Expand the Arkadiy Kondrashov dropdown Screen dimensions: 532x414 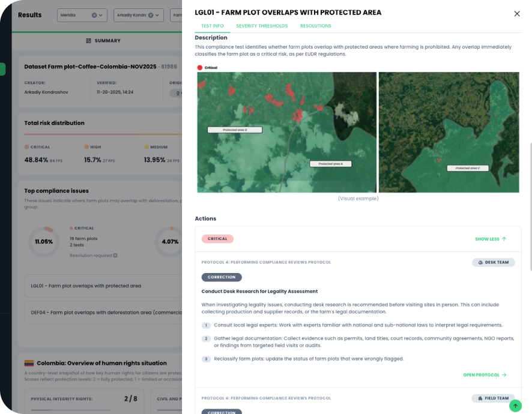[157, 15]
